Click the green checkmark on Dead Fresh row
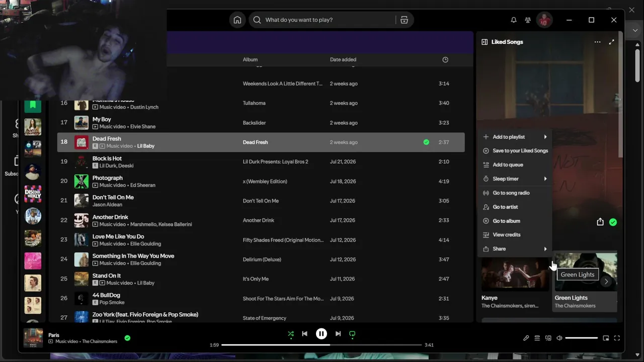Screen dimensions: 644x362 click(426, 142)
